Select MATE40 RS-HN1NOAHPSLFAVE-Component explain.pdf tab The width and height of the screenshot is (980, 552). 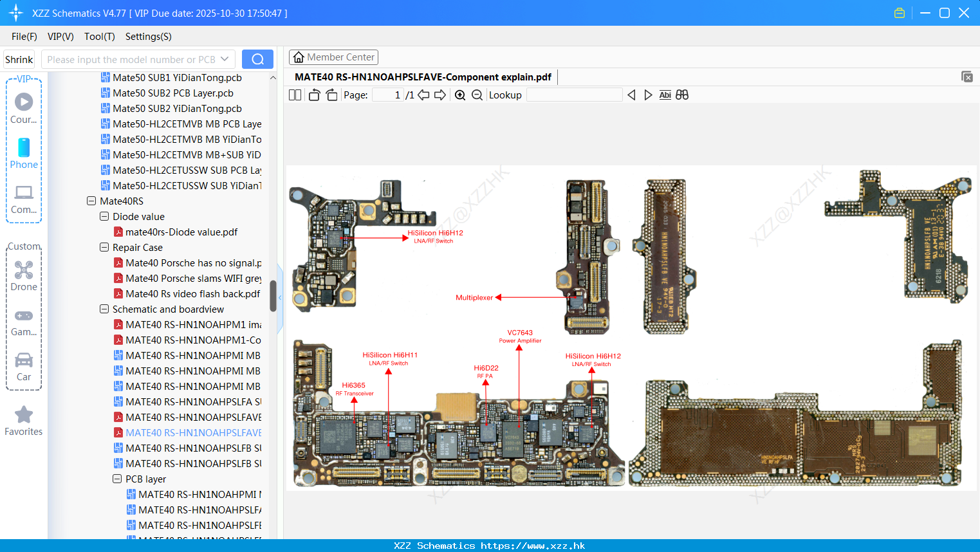[x=423, y=77]
